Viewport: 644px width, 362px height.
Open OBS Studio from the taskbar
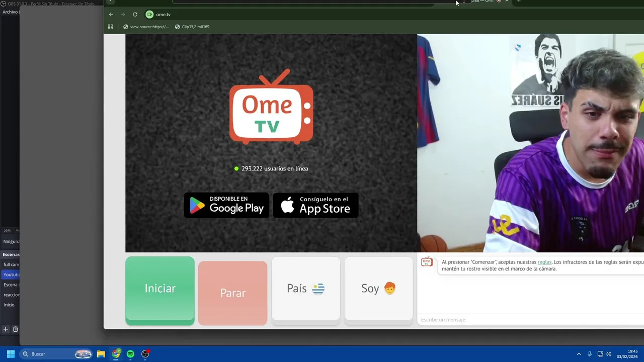[x=145, y=354]
